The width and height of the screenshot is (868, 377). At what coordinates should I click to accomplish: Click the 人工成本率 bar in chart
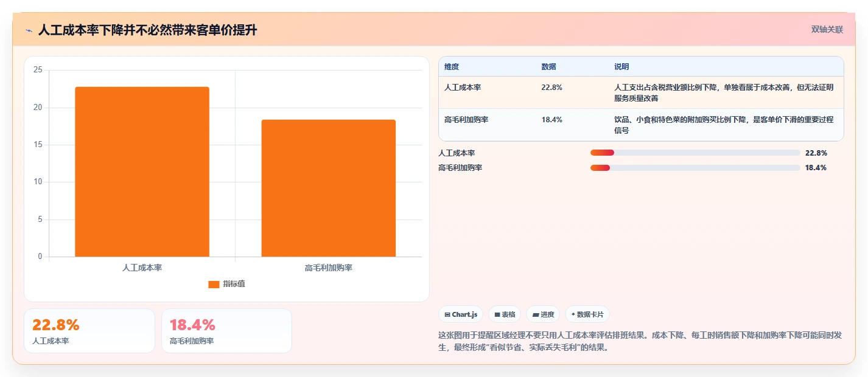point(142,171)
